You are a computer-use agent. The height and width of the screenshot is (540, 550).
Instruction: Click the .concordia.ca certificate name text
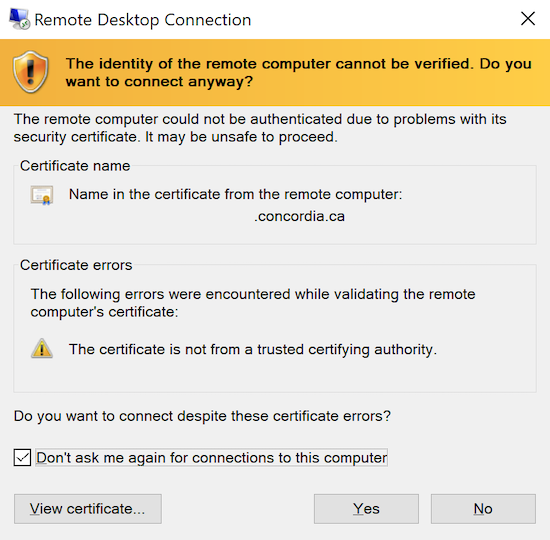[x=299, y=216]
